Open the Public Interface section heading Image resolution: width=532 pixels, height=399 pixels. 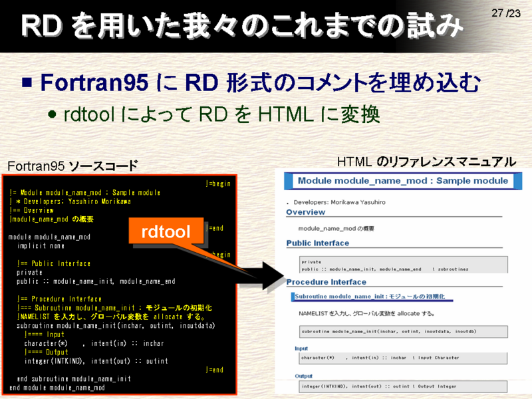click(318, 243)
